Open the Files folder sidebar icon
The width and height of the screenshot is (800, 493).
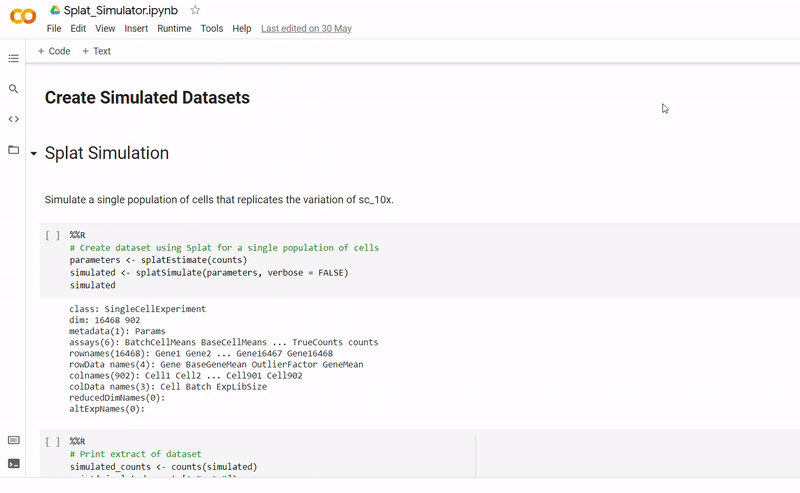[x=14, y=150]
